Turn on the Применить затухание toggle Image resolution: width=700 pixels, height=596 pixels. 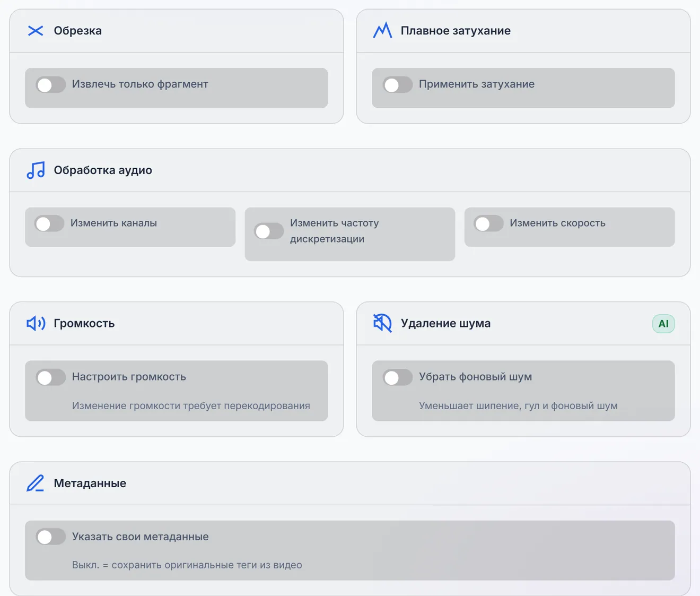pos(398,84)
